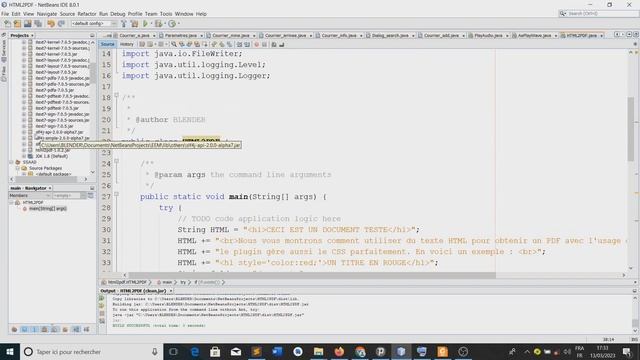Click the Redo toolbar icon
Screen dimensions: 640x360
[x=61, y=24]
